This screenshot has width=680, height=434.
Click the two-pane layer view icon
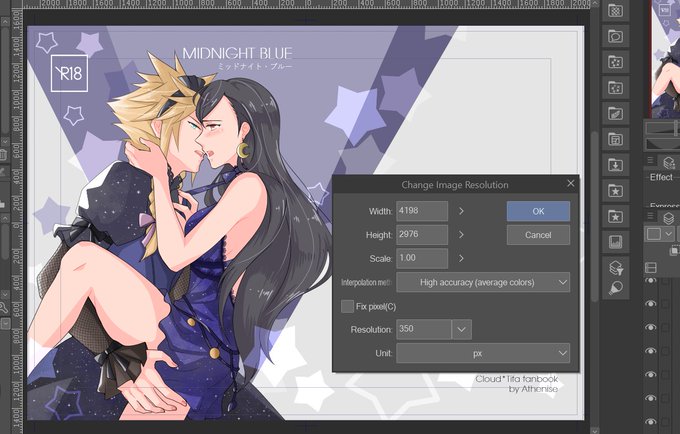click(x=651, y=268)
